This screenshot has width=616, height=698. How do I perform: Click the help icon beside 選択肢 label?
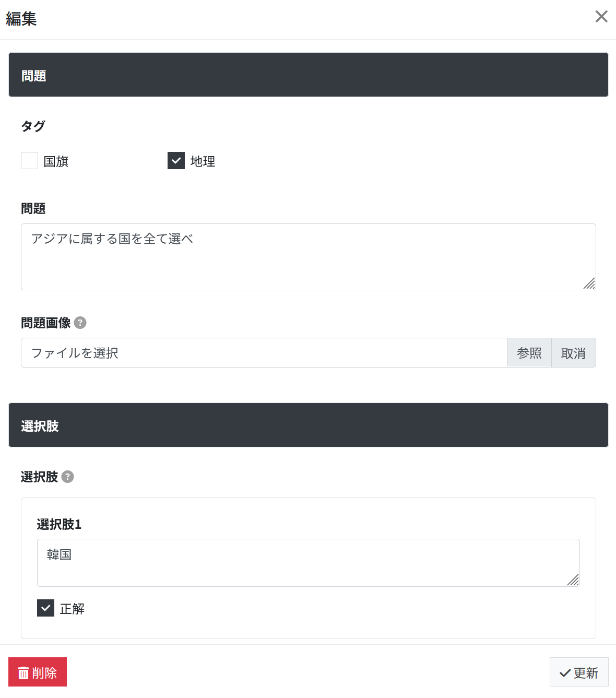click(x=67, y=477)
